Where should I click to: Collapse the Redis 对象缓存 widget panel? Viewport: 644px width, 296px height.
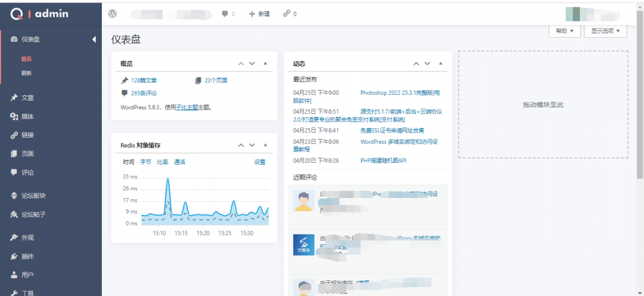tap(265, 145)
